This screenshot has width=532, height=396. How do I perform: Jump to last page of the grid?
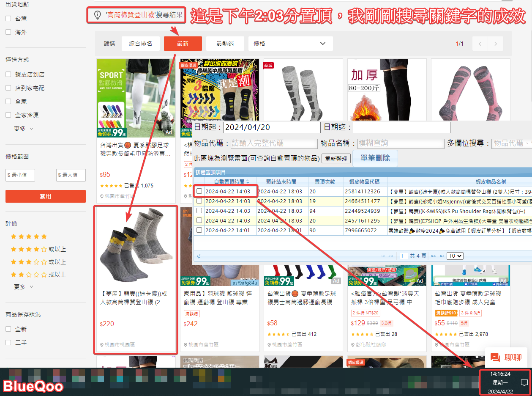point(442,256)
